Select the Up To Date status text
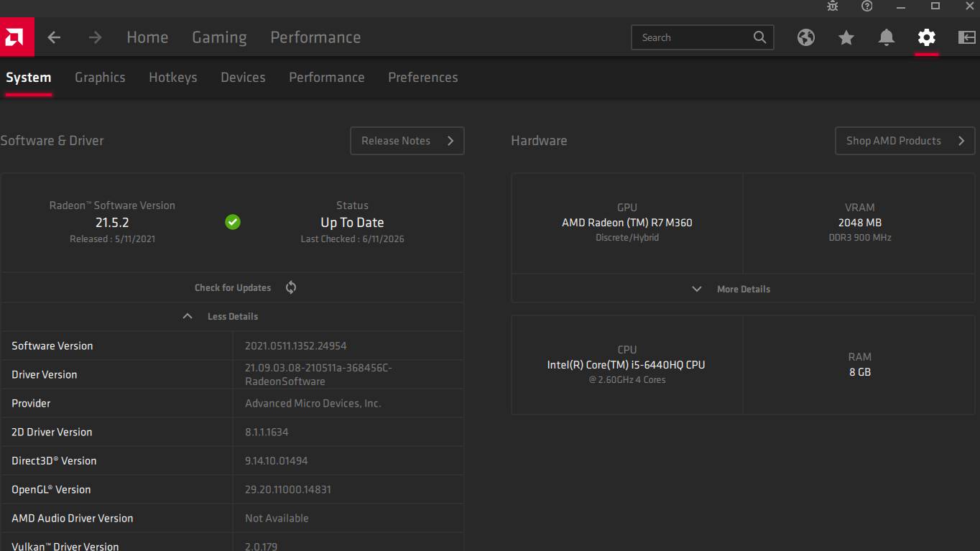 click(352, 222)
